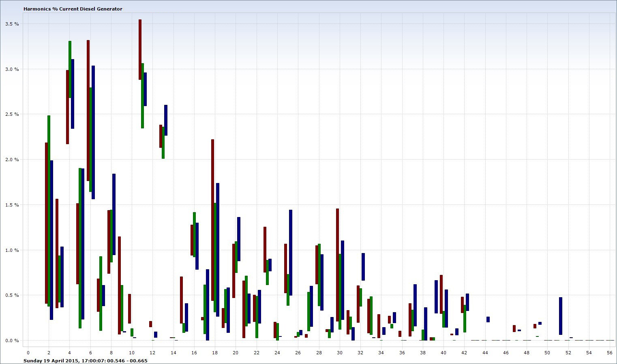Select the "2.0 %" y-axis label

12,160
